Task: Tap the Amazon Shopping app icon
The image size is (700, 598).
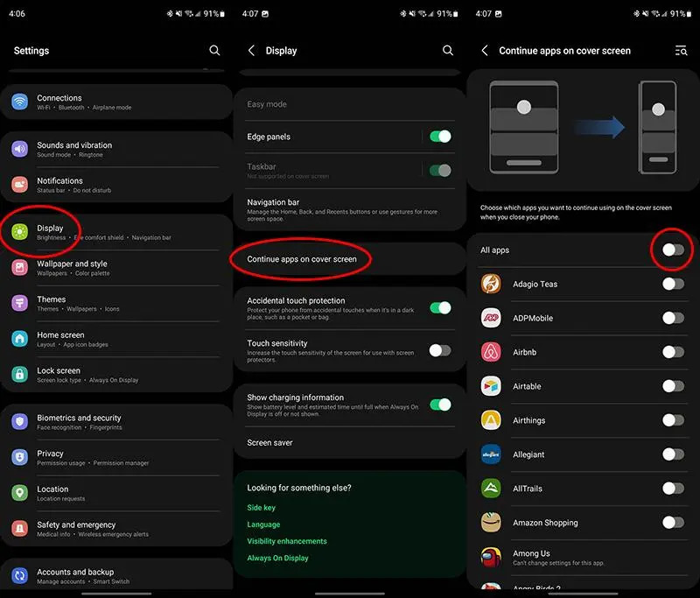Action: click(491, 523)
